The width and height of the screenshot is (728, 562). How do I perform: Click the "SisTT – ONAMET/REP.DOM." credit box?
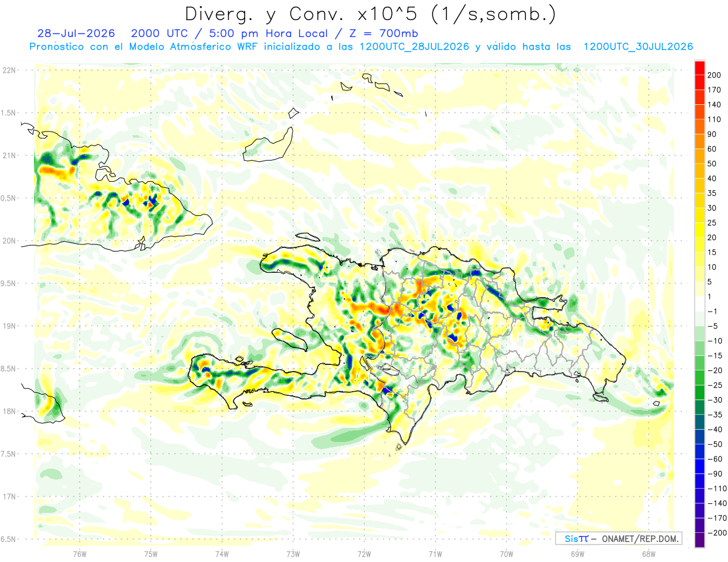tap(618, 538)
